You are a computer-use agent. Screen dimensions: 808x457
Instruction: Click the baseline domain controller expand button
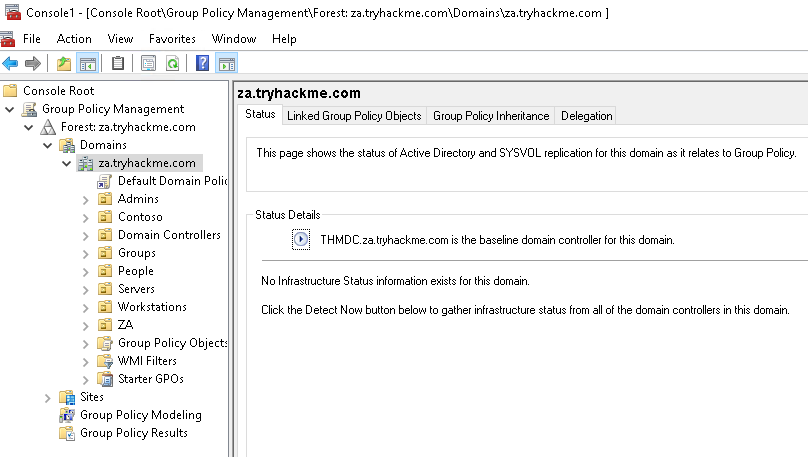[301, 240]
